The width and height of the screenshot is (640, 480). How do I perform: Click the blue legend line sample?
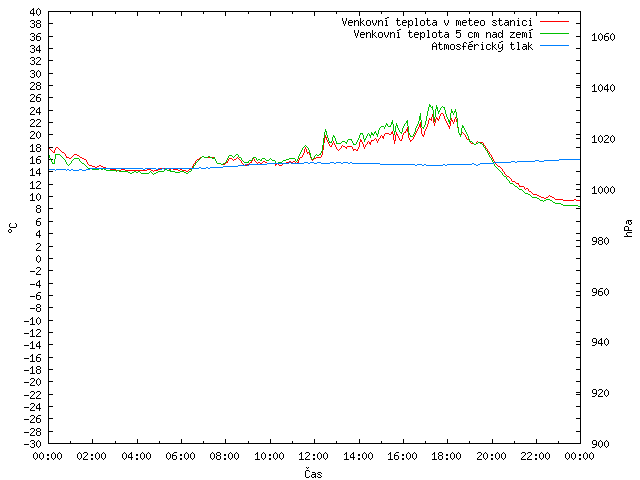point(554,46)
